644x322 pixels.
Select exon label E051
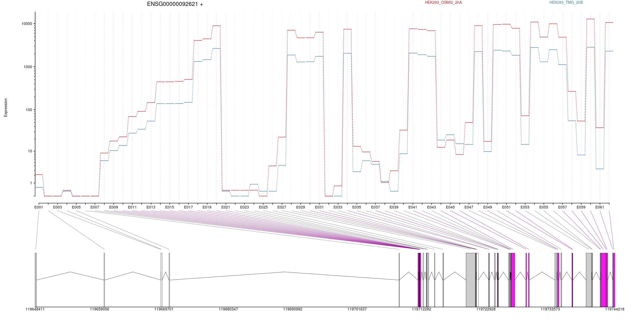coord(506,207)
